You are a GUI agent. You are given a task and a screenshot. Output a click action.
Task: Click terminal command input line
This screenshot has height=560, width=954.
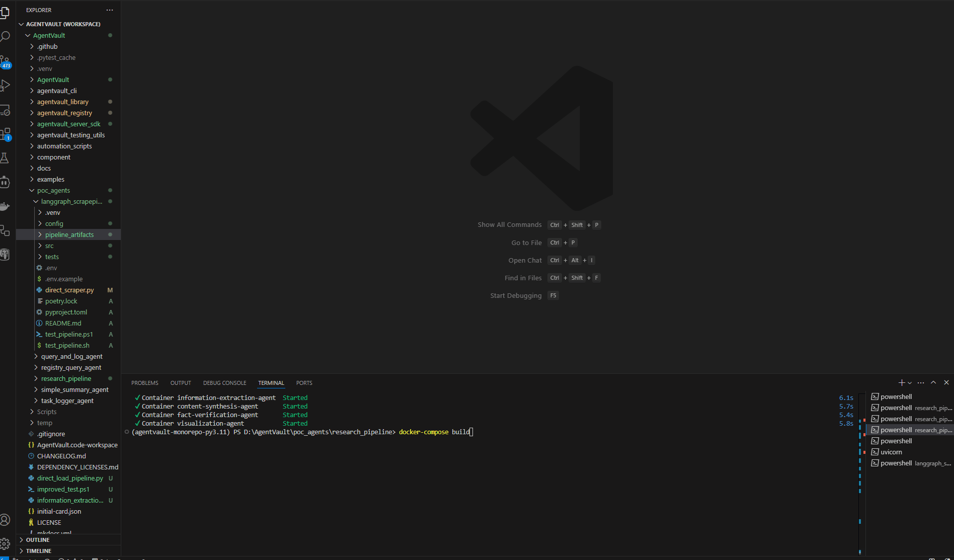coord(302,432)
